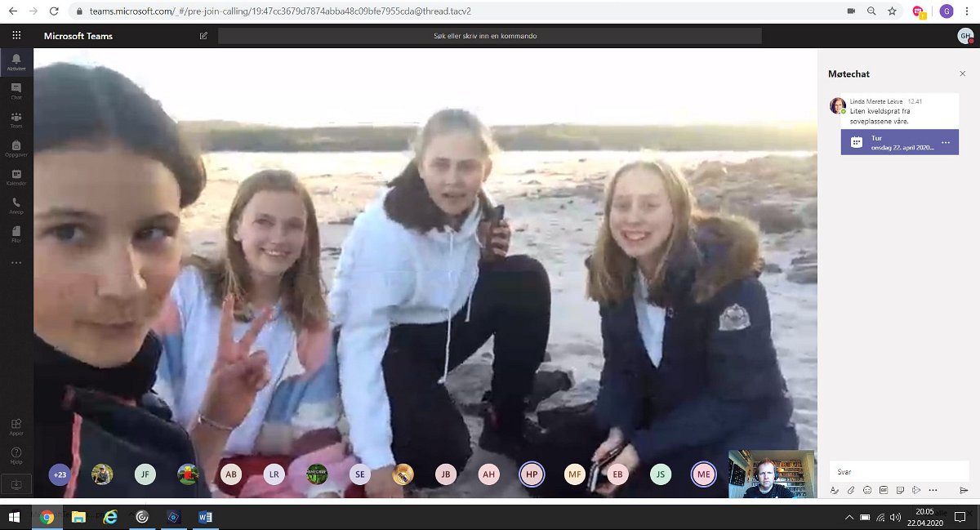Open the Oppgaver assignments section
This screenshot has height=530, width=980.
[x=16, y=149]
